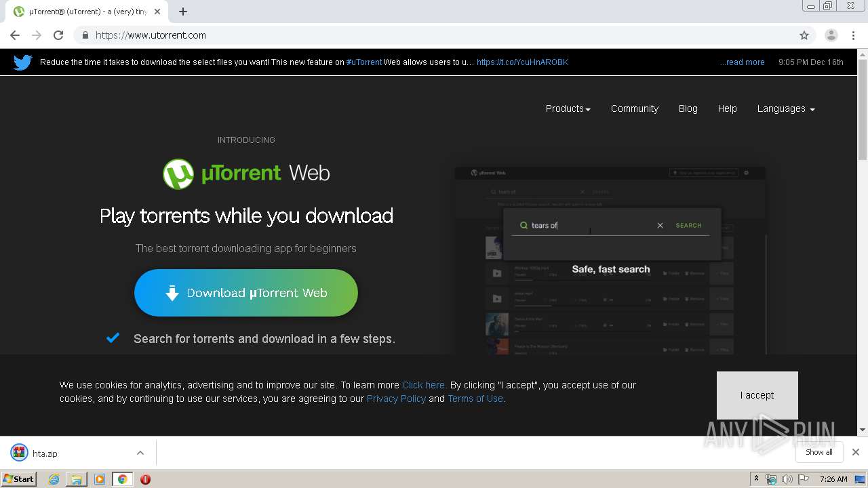
Task: Open the Help page
Action: pos(728,108)
